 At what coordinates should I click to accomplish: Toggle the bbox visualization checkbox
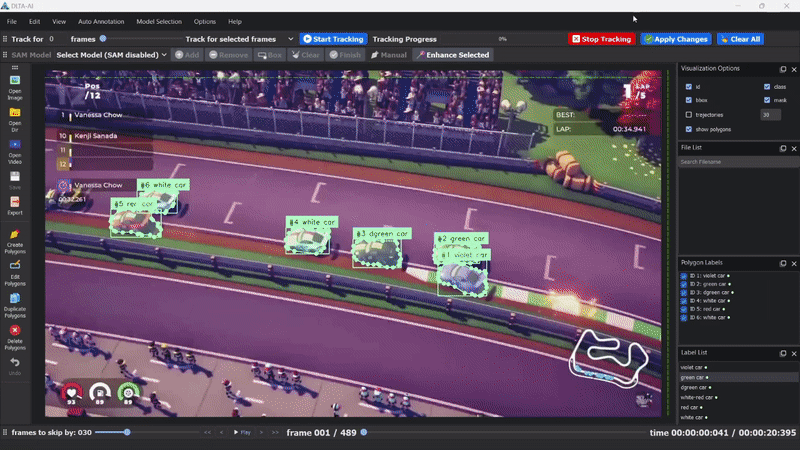(x=689, y=100)
